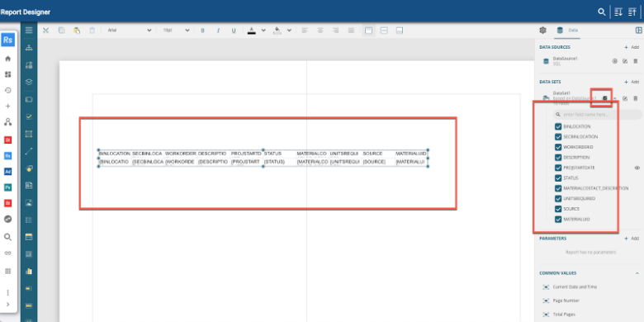
Task: Uncheck the BINLOCATION field checkbox
Action: 558,126
